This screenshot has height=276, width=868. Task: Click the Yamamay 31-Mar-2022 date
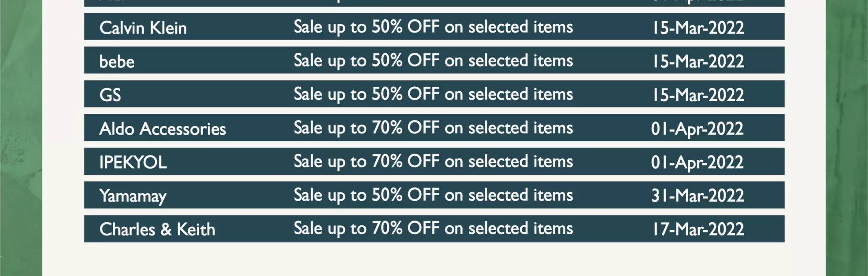pos(698,196)
